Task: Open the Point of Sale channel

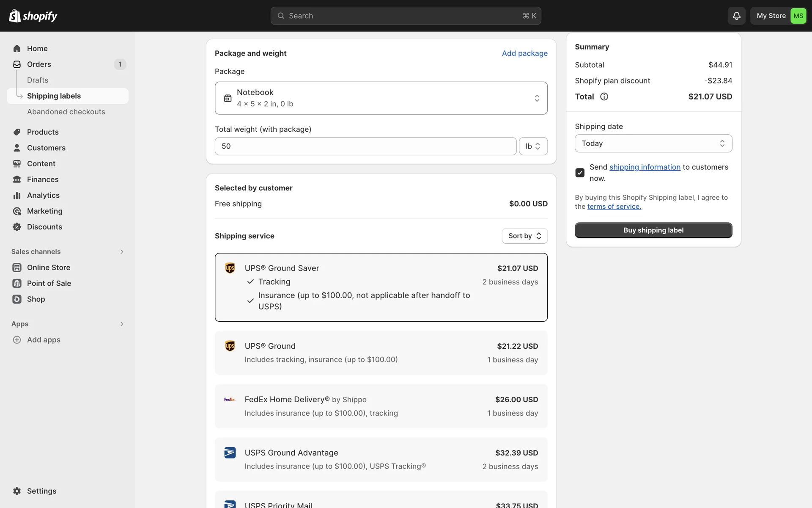Action: [x=49, y=283]
